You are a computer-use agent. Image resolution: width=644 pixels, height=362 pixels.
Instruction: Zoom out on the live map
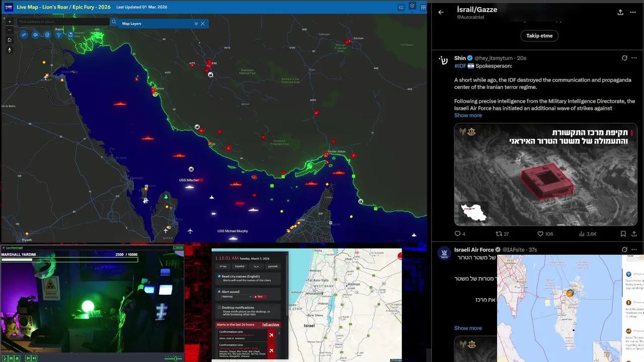pos(9,30)
